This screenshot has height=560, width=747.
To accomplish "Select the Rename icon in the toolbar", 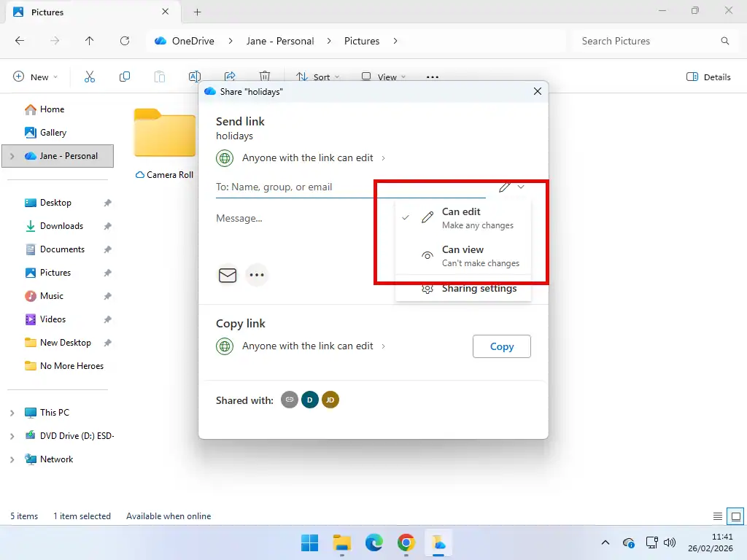I will (193, 77).
